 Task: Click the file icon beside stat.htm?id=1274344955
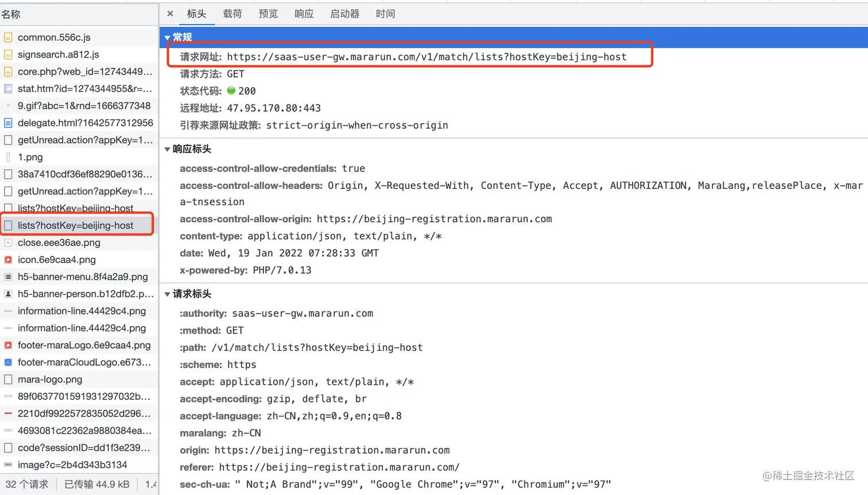pyautogui.click(x=8, y=89)
